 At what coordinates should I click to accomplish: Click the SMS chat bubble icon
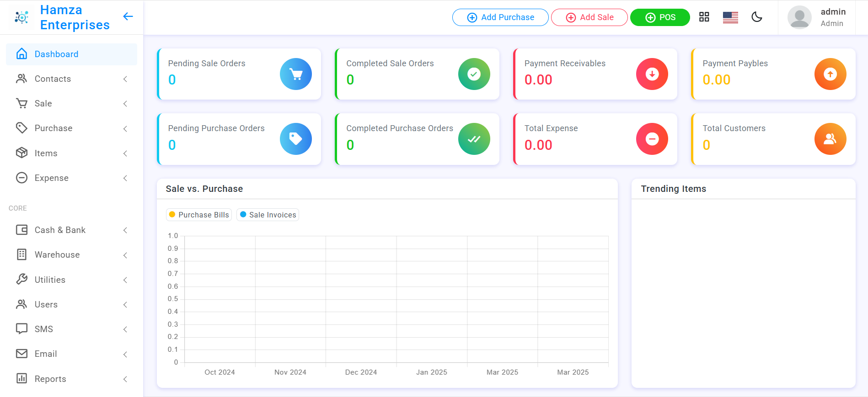(x=21, y=329)
